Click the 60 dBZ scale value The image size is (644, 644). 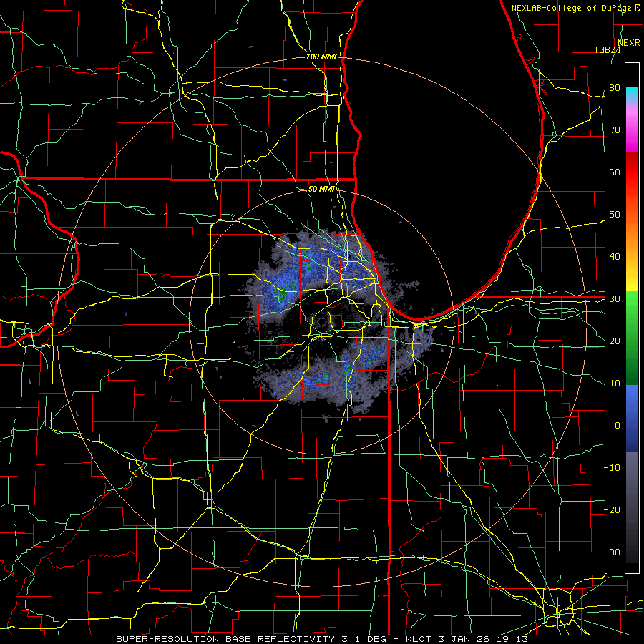[615, 172]
